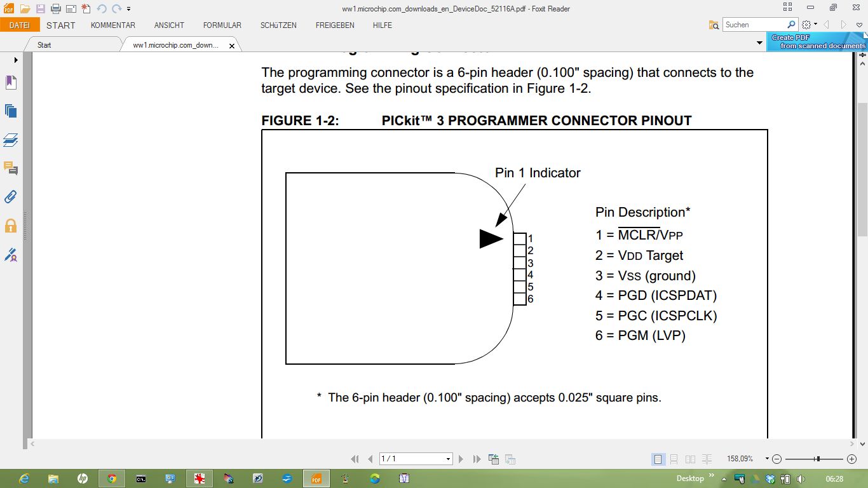868x488 pixels.
Task: Go to next search result arrow
Action: pos(844,25)
